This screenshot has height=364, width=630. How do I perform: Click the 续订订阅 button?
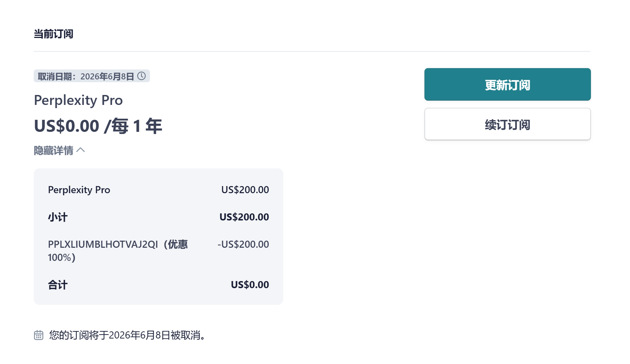point(507,124)
